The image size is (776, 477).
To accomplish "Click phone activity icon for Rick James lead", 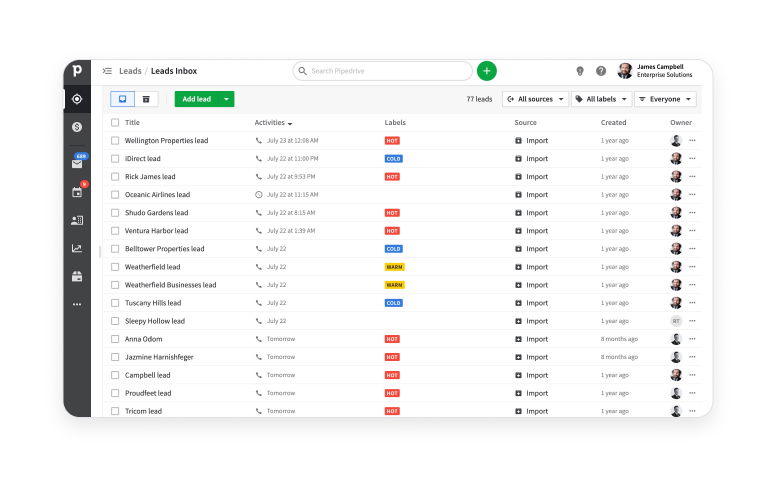I will pos(258,177).
